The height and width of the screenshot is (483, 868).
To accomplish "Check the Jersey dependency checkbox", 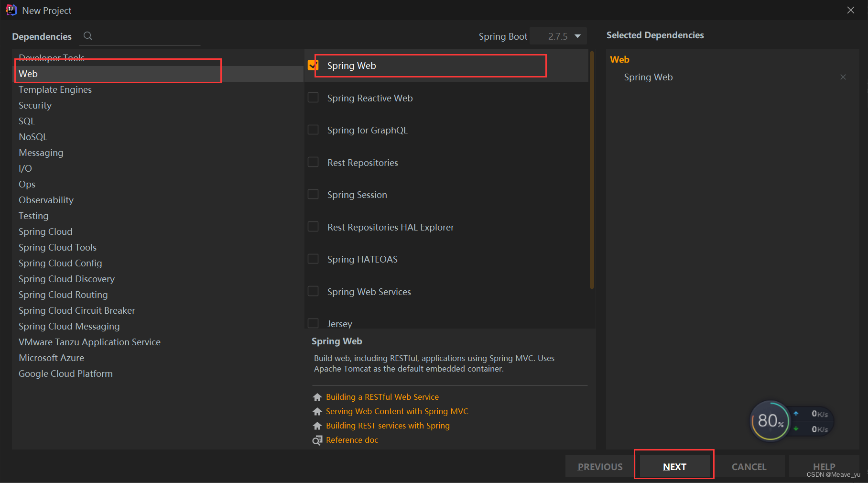I will point(313,323).
